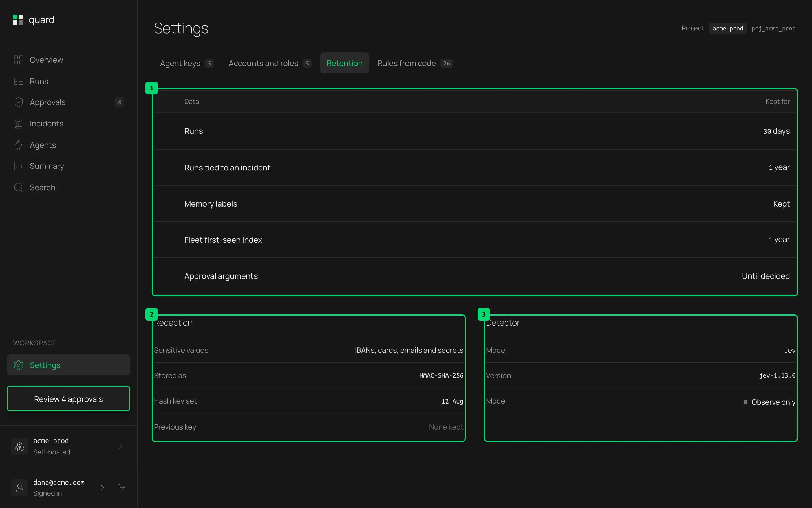Click 'IBANs, cards, emails and secrets' value
Screen dimensions: 812x508
(409, 350)
